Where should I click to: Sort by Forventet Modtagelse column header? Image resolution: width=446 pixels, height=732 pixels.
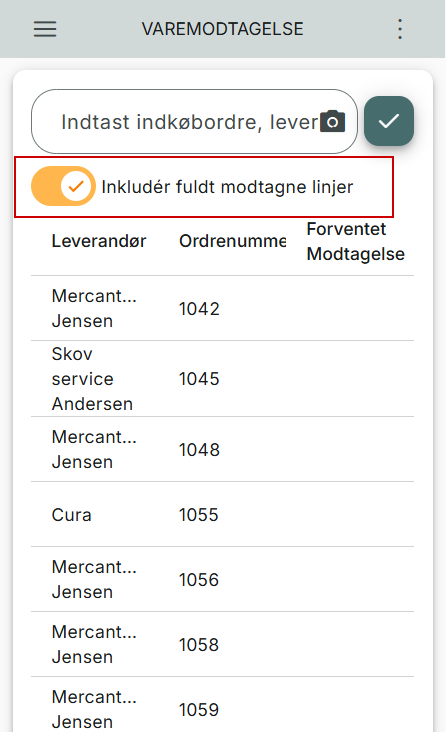355,241
